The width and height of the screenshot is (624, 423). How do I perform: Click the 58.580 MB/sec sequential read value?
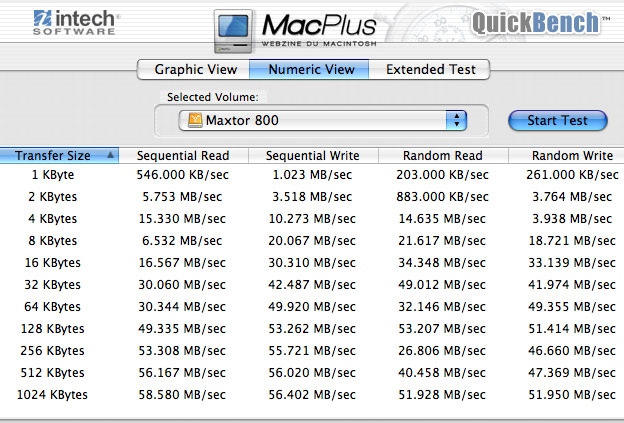[x=182, y=395]
